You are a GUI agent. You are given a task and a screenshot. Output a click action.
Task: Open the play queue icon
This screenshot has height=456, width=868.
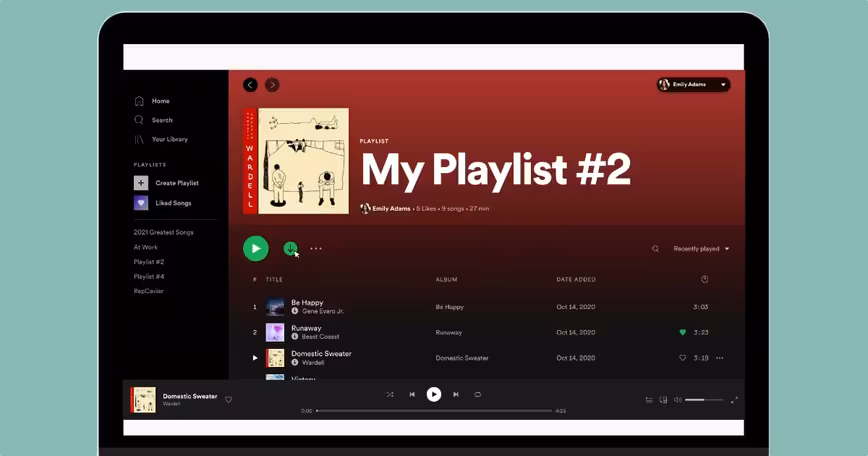[x=649, y=400]
